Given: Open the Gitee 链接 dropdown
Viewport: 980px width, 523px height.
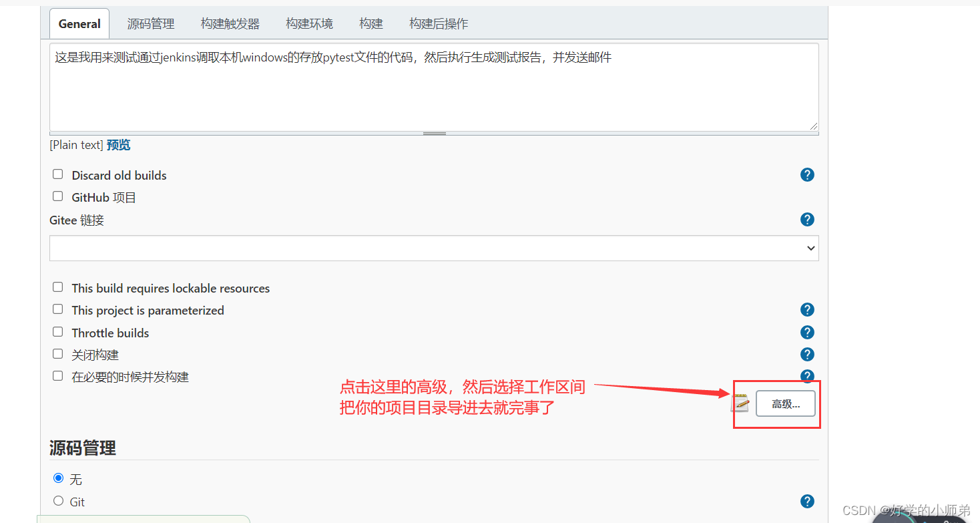Looking at the screenshot, I should [x=434, y=248].
